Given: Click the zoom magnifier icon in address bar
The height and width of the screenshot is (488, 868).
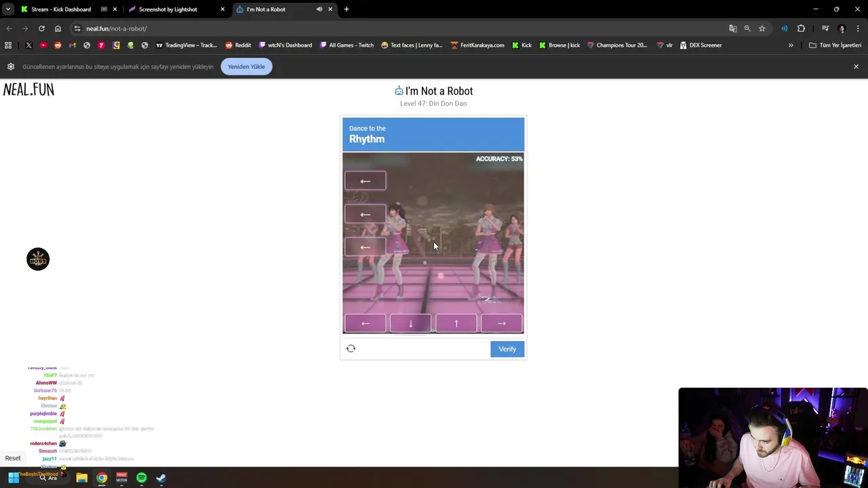Looking at the screenshot, I should (x=747, y=28).
